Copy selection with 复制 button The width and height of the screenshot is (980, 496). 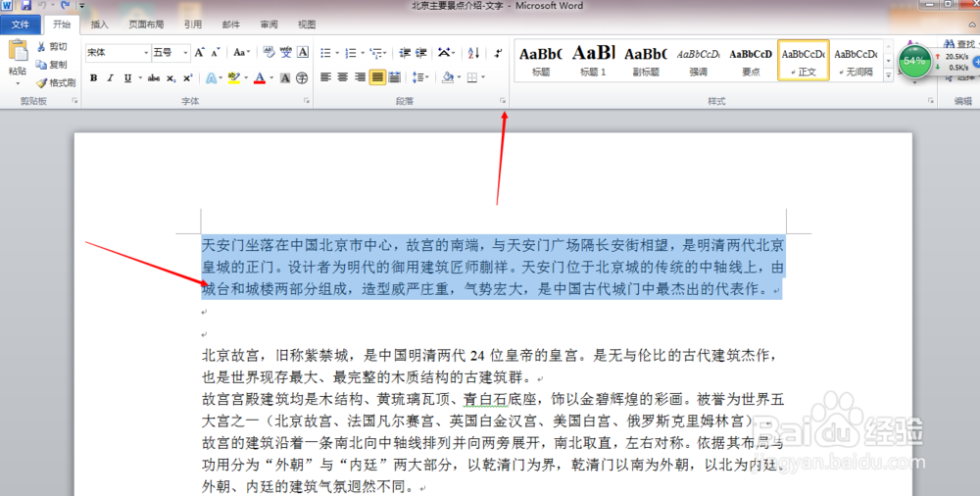51,65
